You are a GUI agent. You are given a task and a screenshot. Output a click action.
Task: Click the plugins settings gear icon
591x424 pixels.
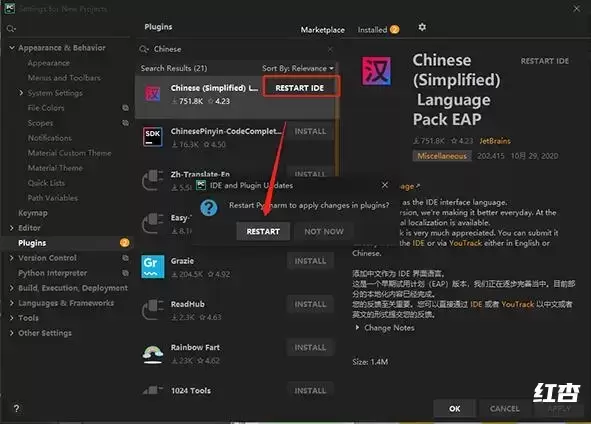(x=422, y=27)
